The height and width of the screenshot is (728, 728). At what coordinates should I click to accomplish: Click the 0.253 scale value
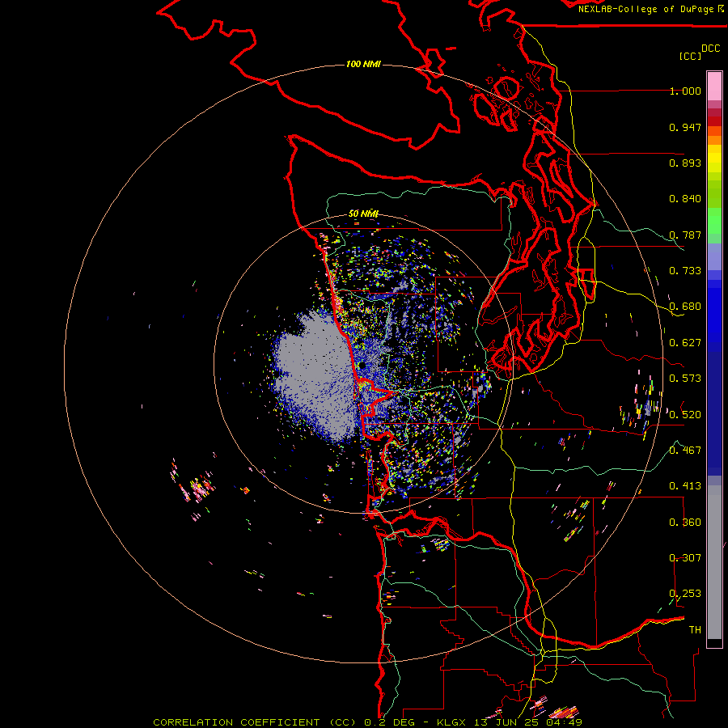click(x=685, y=594)
